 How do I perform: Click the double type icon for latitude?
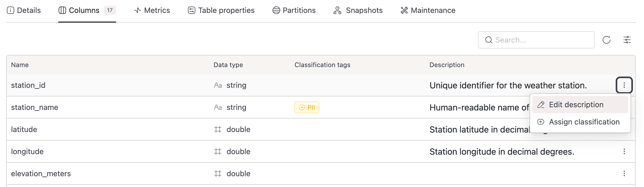click(x=218, y=130)
